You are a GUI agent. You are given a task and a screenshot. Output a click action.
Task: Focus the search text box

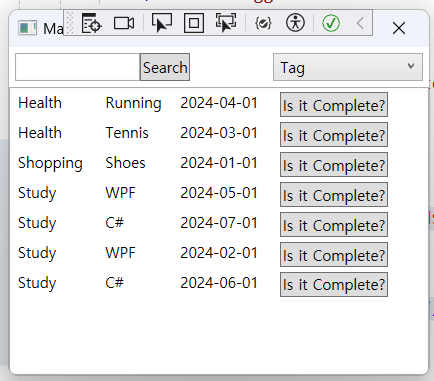pos(77,67)
